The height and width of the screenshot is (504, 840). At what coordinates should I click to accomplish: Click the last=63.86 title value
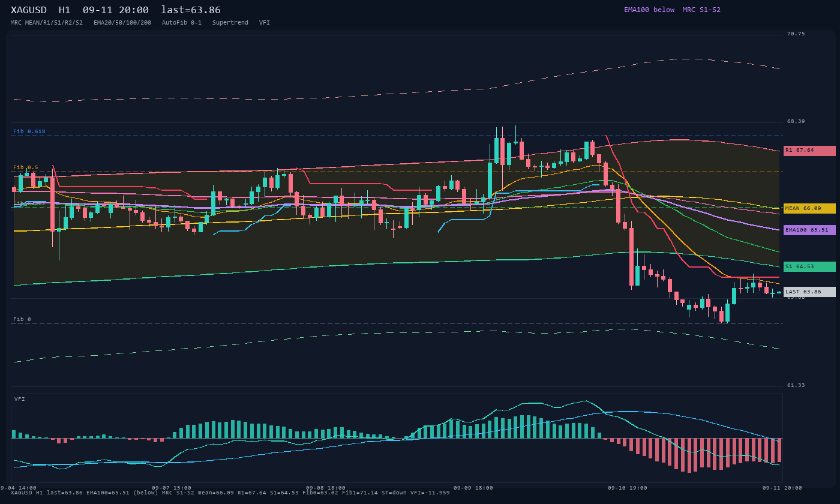pyautogui.click(x=191, y=10)
